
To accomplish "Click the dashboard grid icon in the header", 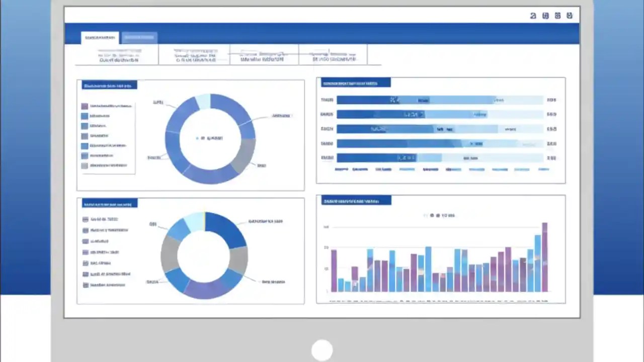I will click(557, 16).
